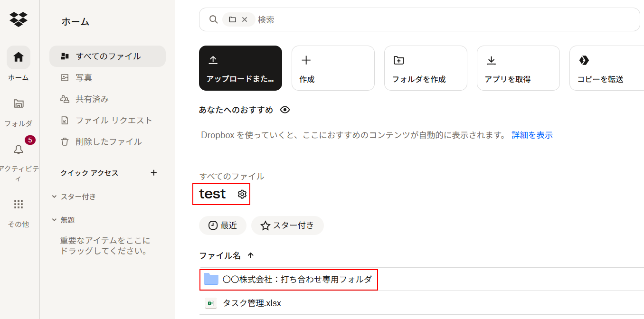Open the フォルダ folders icon in sidebar
The width and height of the screenshot is (644, 319).
(19, 103)
